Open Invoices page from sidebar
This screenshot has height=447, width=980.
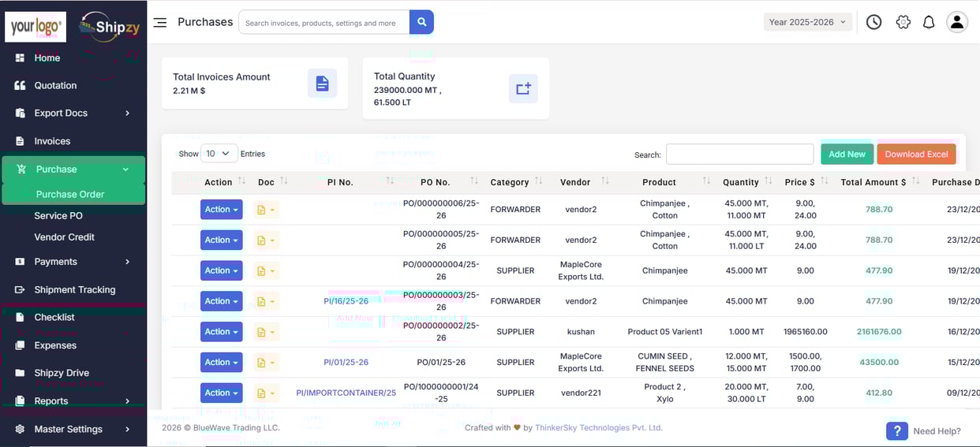pos(52,141)
